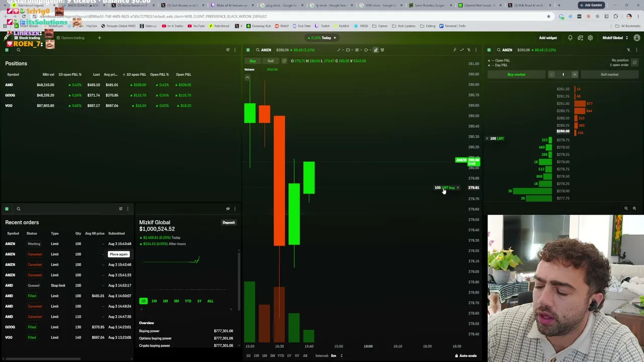The image size is (644, 362).
Task: Click search icon in AMZN chart header
Action: coord(258,50)
